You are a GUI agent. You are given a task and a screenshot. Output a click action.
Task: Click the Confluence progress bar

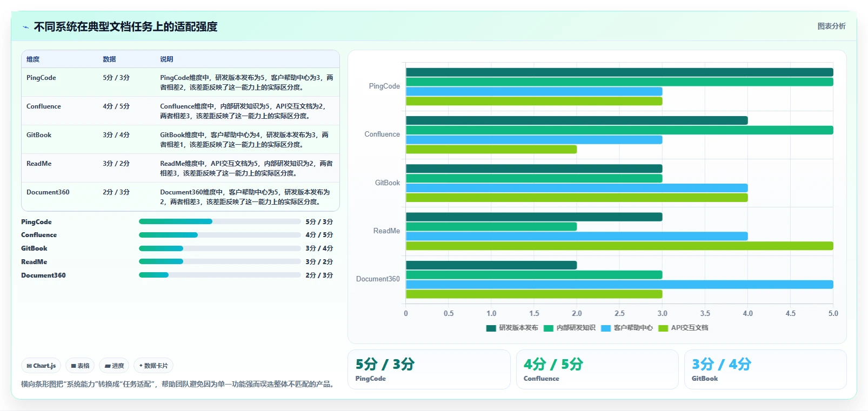point(219,235)
